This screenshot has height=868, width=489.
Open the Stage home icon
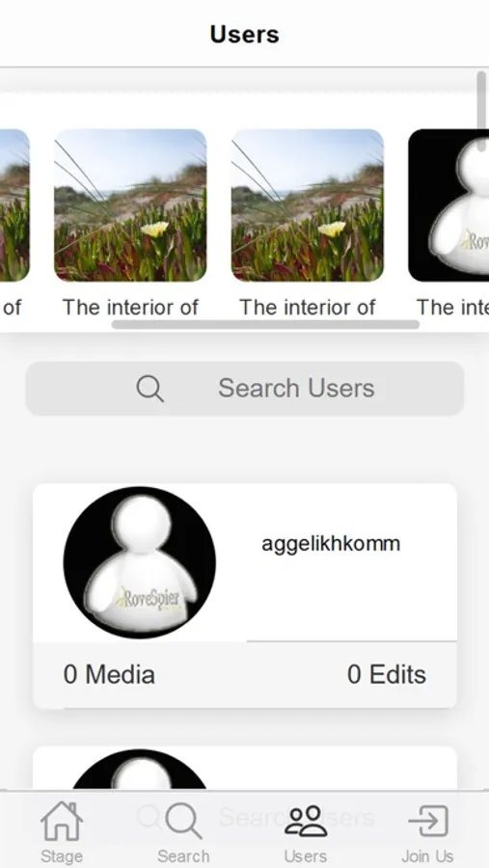pos(62,821)
